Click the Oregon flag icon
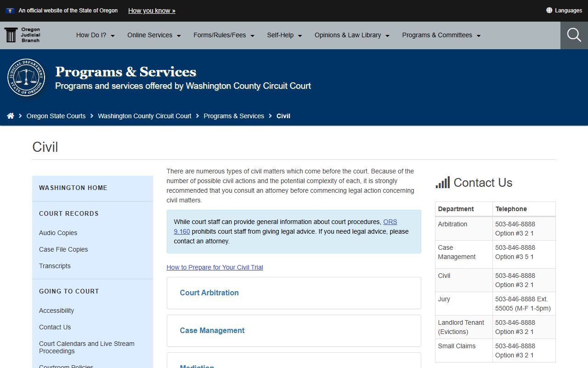Viewport: 588px width, 368px height. point(10,11)
